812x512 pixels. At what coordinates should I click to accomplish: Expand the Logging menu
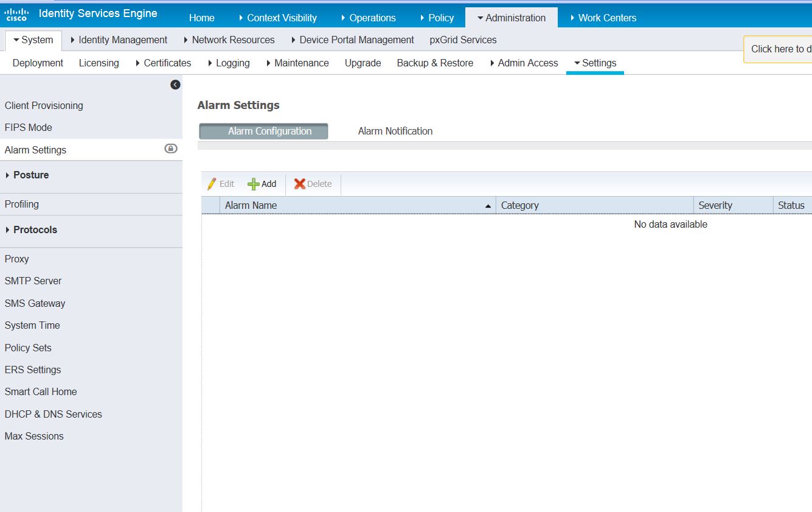tap(229, 63)
